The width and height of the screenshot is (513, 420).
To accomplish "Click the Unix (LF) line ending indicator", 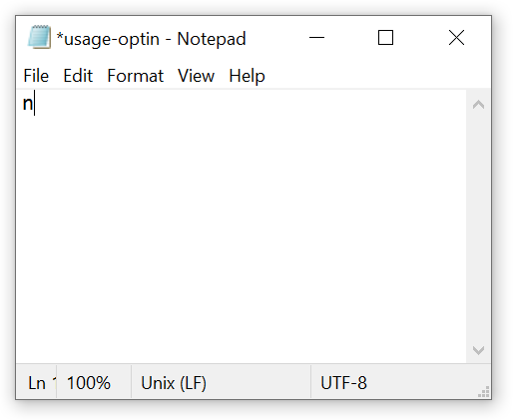I will pos(174,382).
